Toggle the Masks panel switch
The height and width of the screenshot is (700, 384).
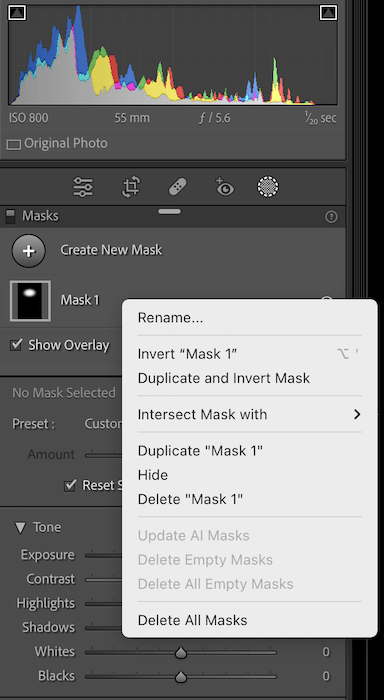click(10, 217)
